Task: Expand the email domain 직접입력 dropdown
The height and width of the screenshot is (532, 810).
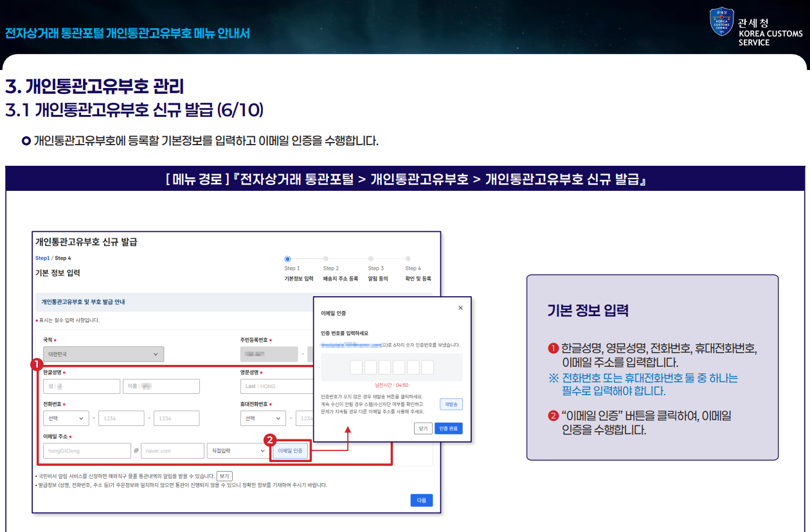Action: (237, 451)
